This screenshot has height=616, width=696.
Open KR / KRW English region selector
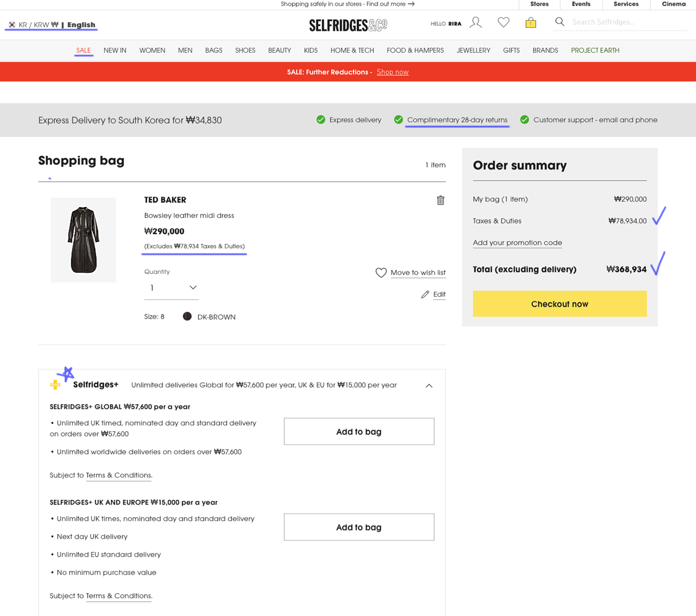click(52, 25)
